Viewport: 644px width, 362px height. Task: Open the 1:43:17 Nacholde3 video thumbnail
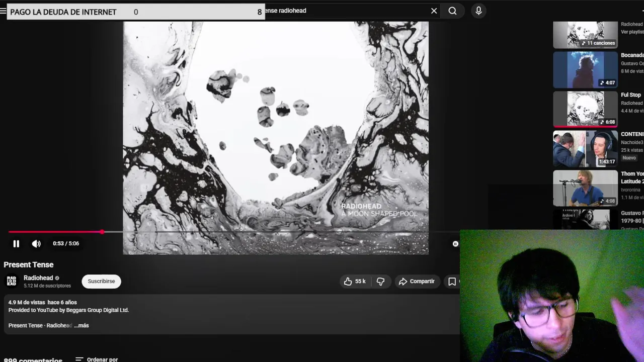(x=585, y=149)
